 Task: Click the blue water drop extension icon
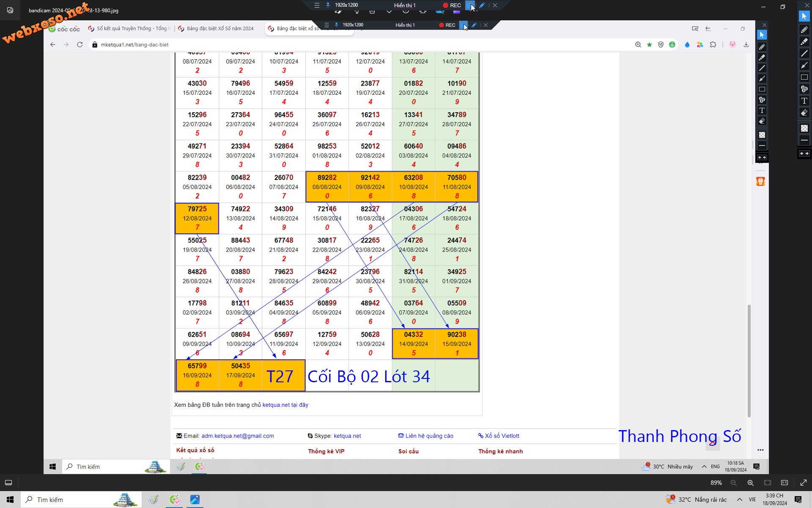click(x=687, y=44)
